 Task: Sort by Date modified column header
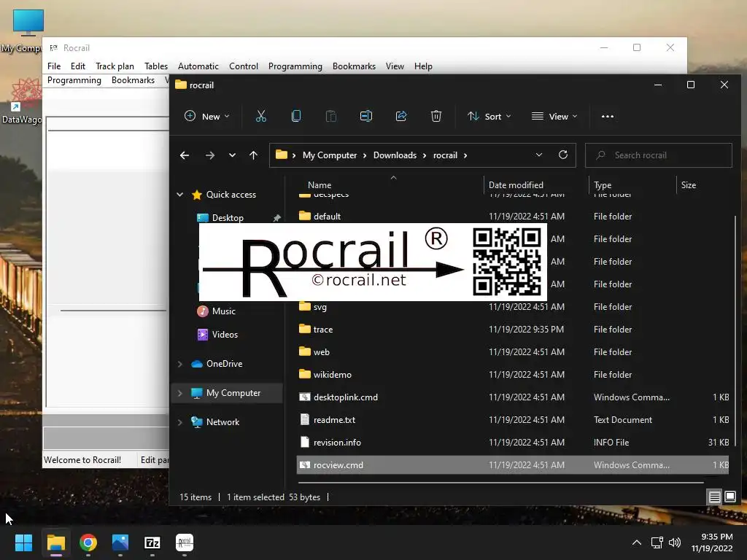[516, 184]
